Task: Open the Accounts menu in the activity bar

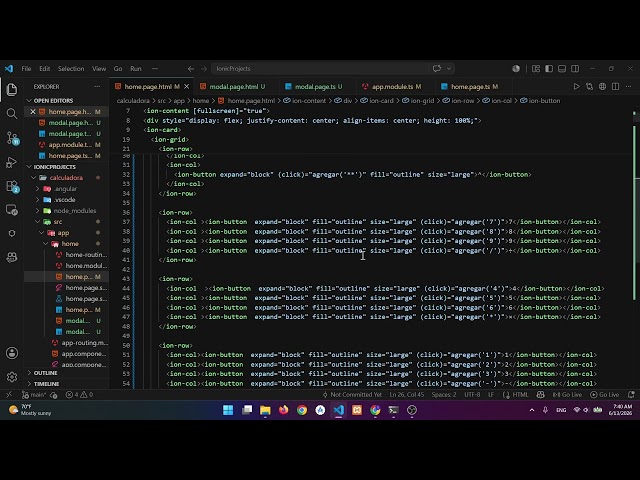Action: (12, 353)
